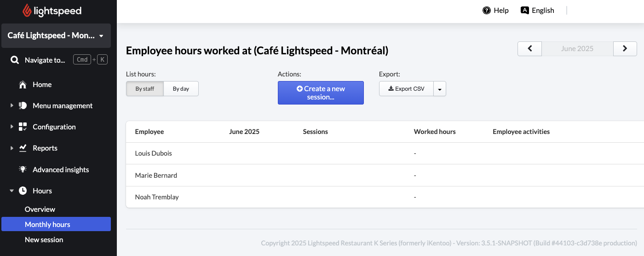Expand the Configuration section arrow
The image size is (644, 256).
click(12, 127)
